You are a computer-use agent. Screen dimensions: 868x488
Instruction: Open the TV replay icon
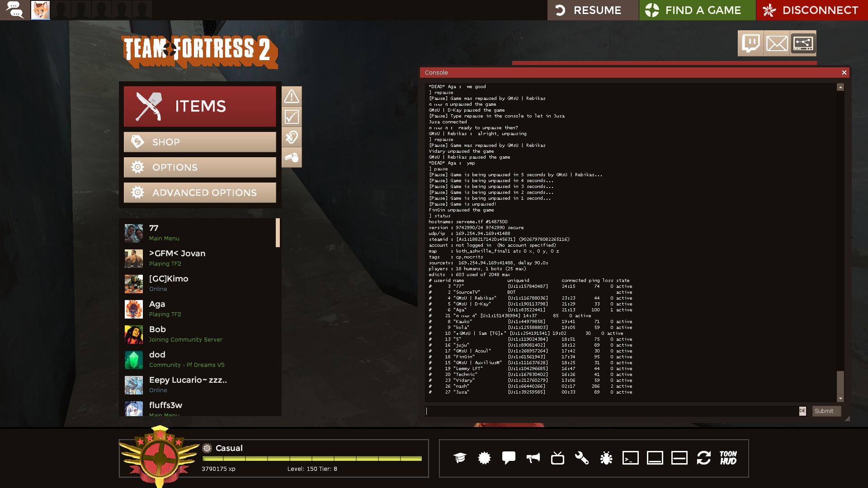pyautogui.click(x=557, y=458)
